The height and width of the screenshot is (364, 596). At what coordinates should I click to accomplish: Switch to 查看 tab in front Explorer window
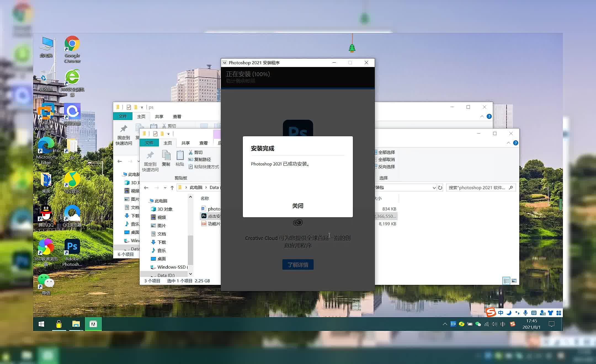point(203,143)
